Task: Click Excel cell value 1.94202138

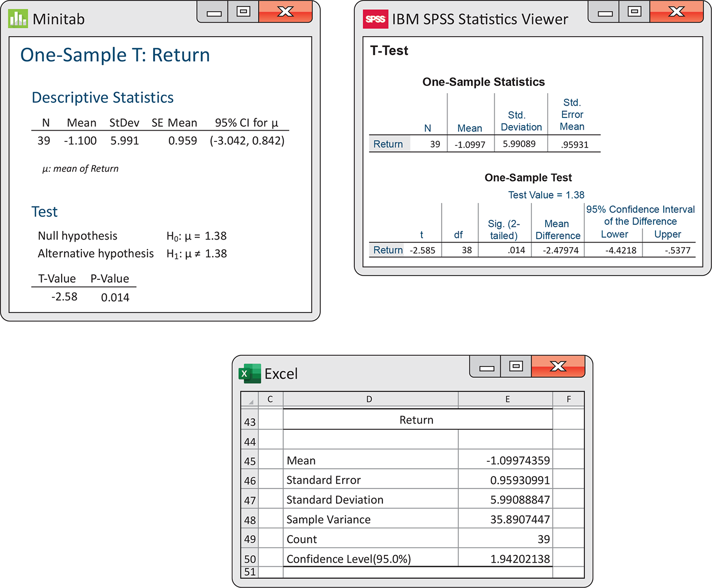Action: (506, 558)
